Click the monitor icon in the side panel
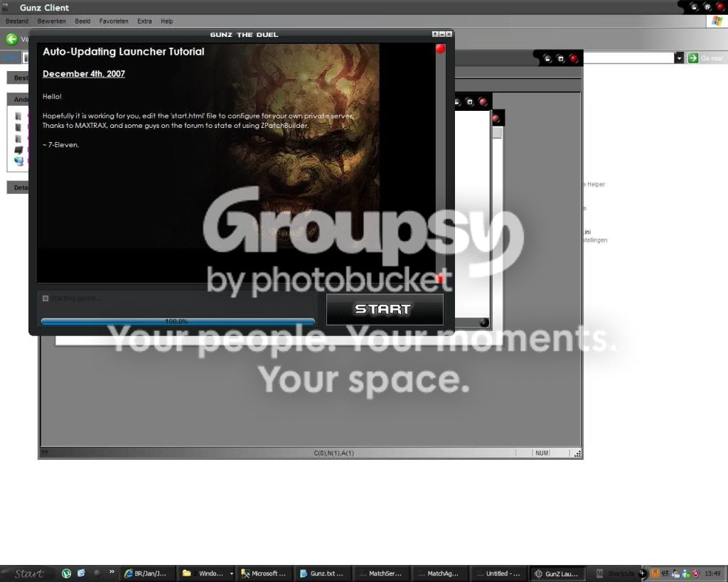This screenshot has width=728, height=582. 18,150
